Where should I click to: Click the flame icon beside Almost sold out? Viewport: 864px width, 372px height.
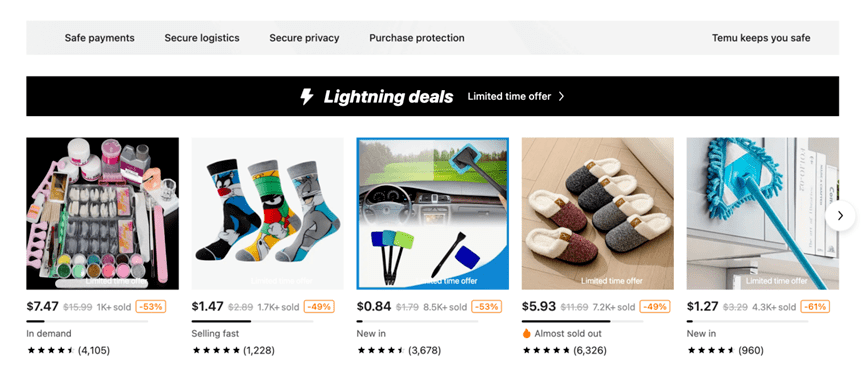click(x=526, y=333)
